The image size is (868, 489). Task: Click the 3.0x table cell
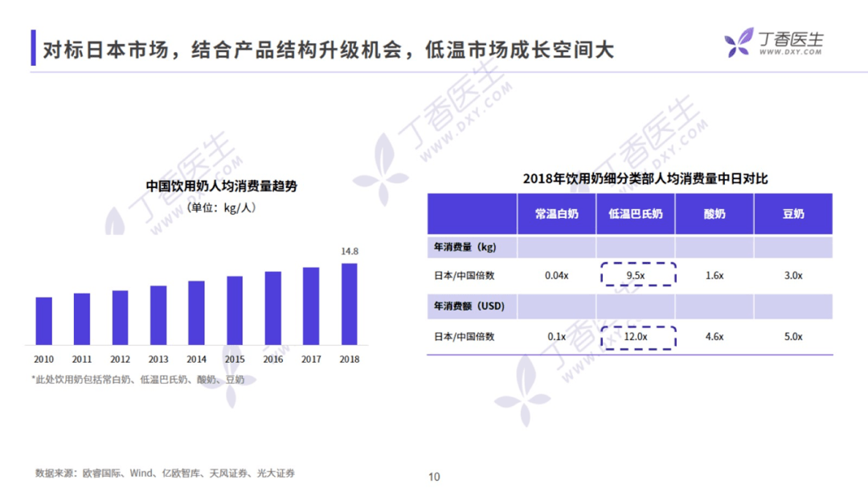coord(793,276)
